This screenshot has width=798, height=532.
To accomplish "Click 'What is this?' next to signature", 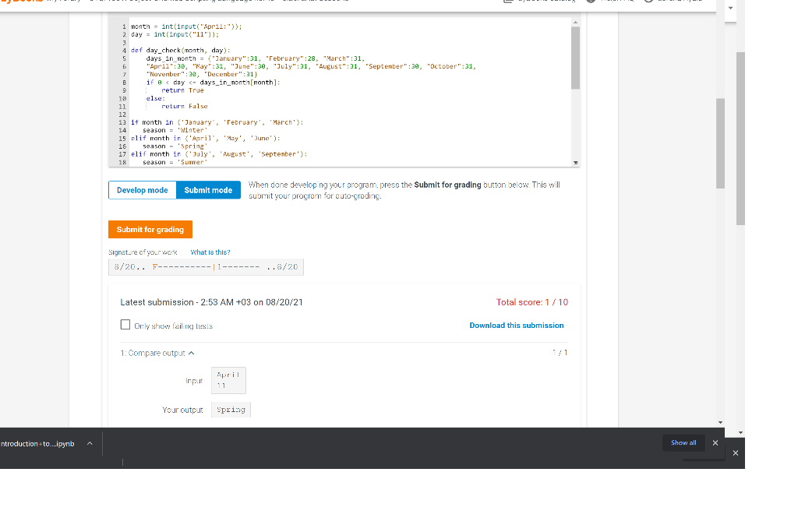I will (209, 252).
